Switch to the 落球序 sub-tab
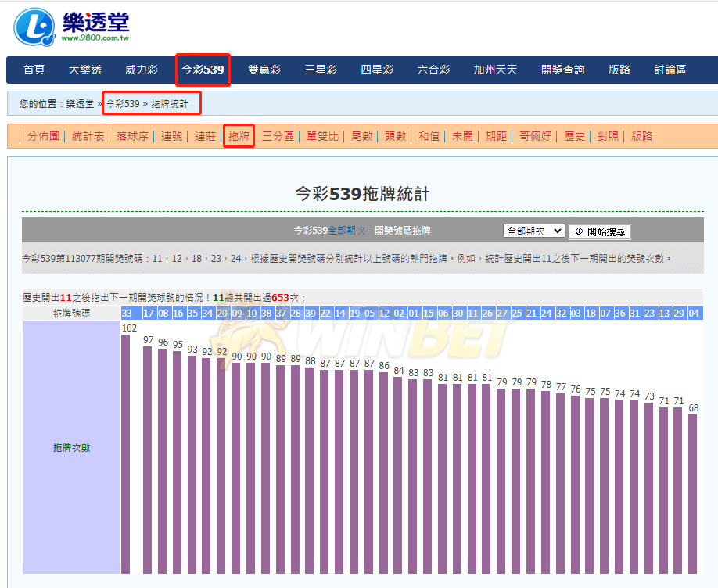This screenshot has height=588, width=718. 132,136
